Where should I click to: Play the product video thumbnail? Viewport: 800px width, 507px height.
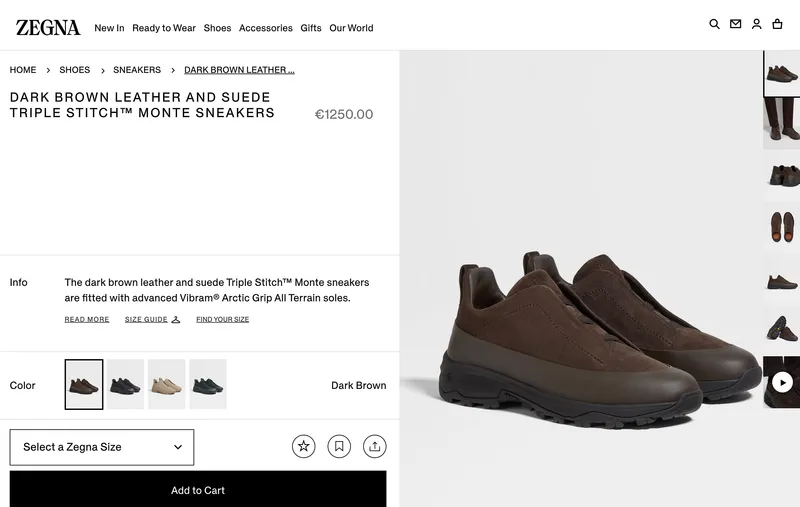(x=782, y=382)
